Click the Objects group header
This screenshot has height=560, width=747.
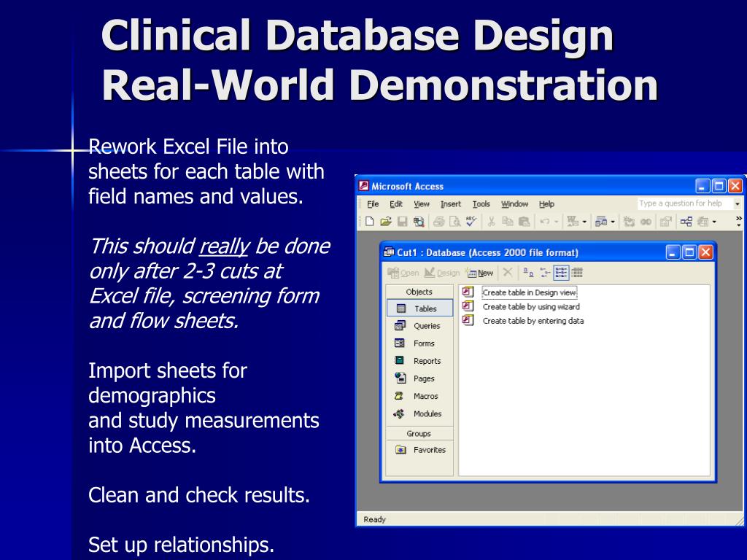pos(419,292)
